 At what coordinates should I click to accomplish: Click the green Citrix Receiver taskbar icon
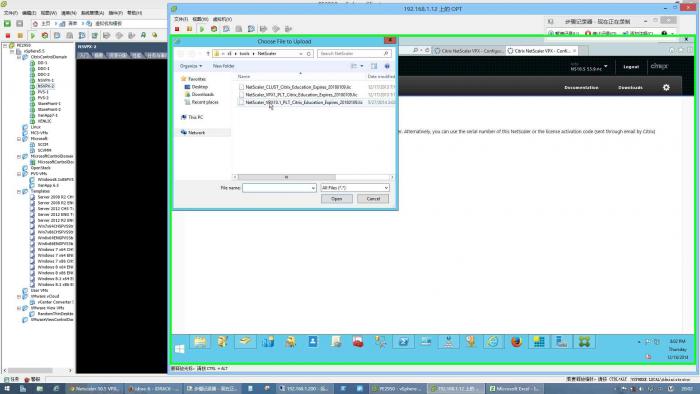click(584, 342)
